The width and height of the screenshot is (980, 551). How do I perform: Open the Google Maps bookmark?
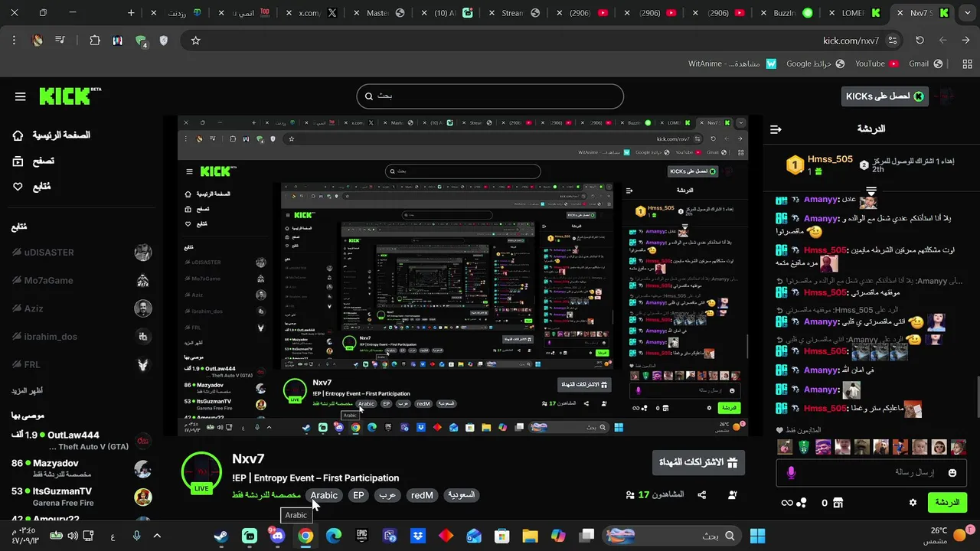click(x=815, y=64)
